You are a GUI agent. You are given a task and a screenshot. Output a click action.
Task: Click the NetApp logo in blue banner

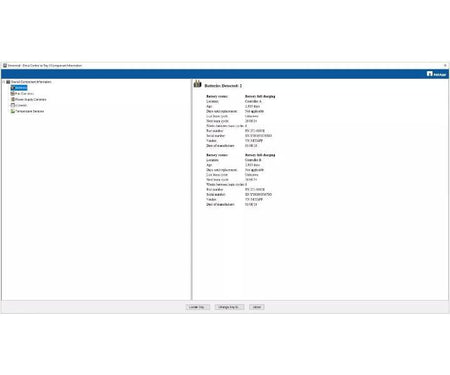click(x=436, y=74)
